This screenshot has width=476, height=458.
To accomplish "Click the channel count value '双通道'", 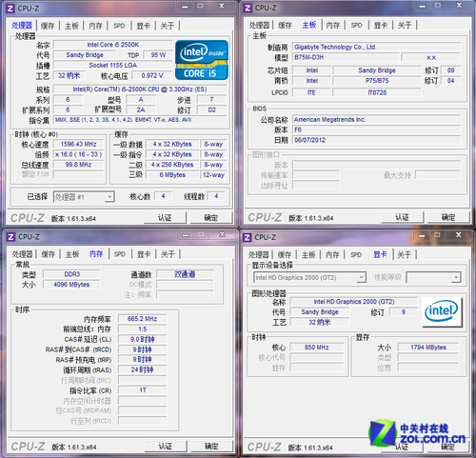I will [185, 274].
